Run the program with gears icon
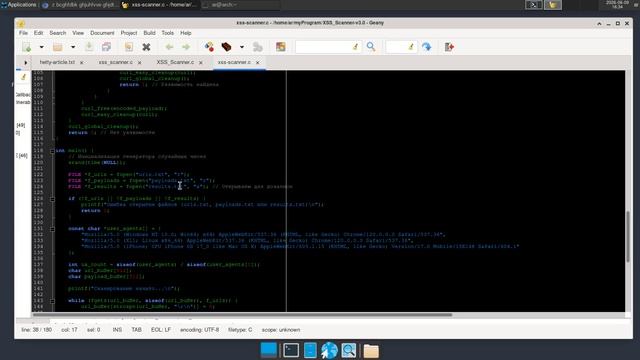The image size is (640, 360). pos(258,47)
